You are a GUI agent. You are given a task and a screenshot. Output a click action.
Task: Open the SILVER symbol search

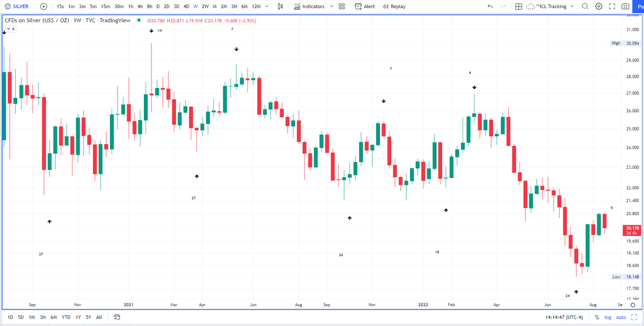(17, 6)
